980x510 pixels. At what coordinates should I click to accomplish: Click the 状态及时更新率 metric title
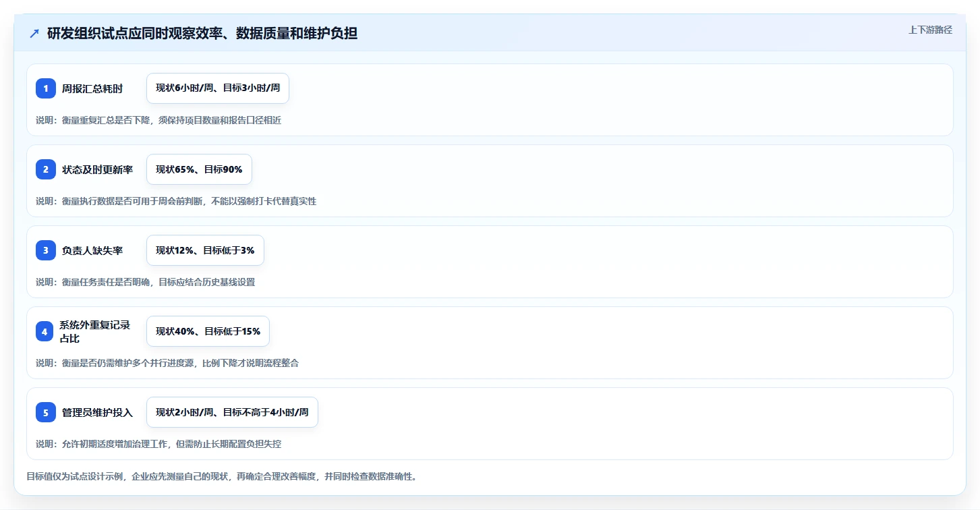(97, 169)
